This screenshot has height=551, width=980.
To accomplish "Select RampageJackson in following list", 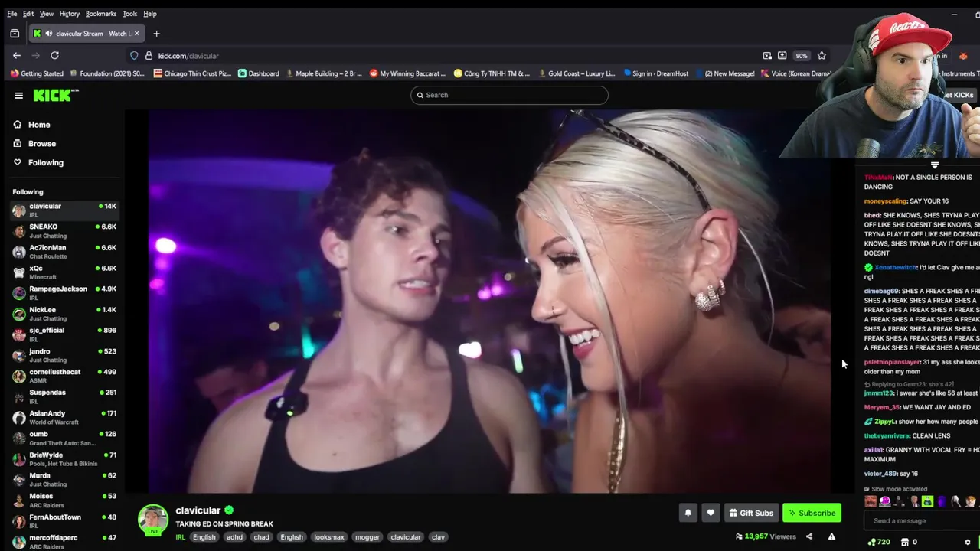I will pyautogui.click(x=64, y=292).
